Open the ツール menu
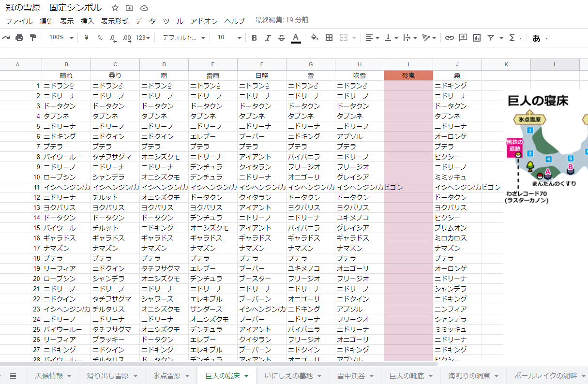The image size is (588, 384). tap(173, 21)
